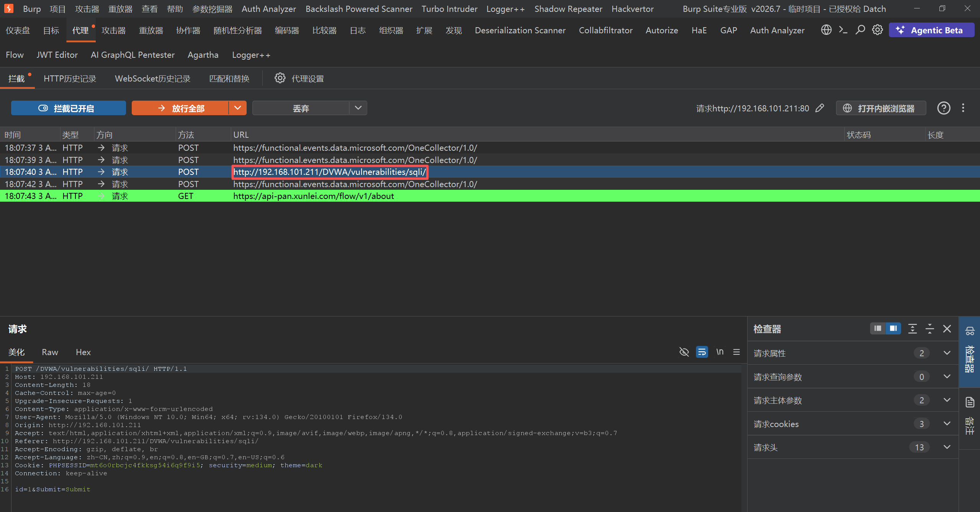Open the Dashboard (仪表盘) tab

coord(18,30)
